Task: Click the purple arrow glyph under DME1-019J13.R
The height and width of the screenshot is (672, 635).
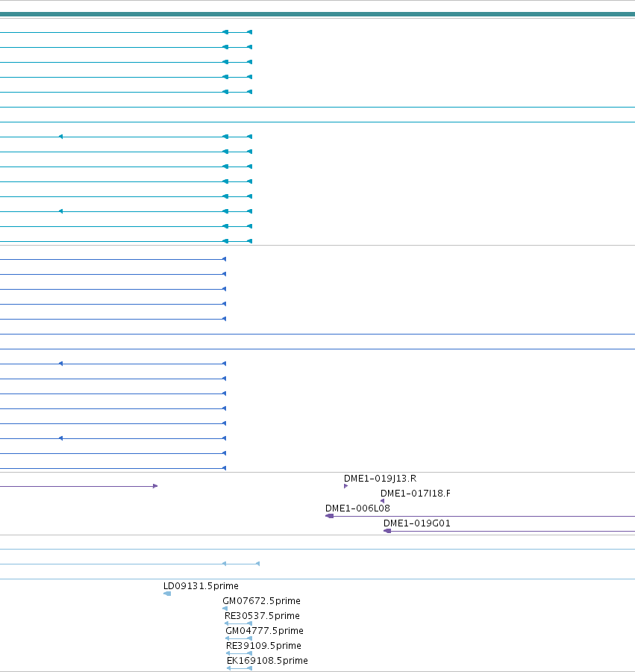Action: (346, 486)
